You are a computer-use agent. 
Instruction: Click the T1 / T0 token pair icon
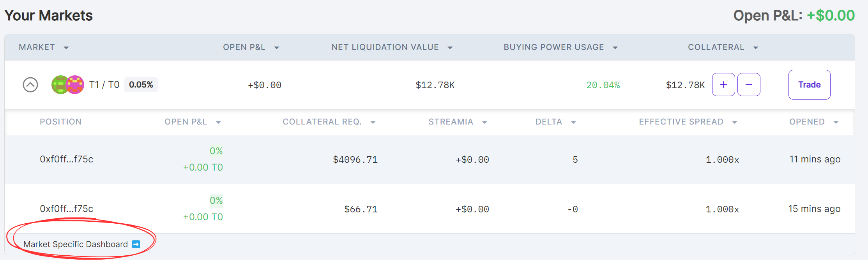[x=68, y=85]
